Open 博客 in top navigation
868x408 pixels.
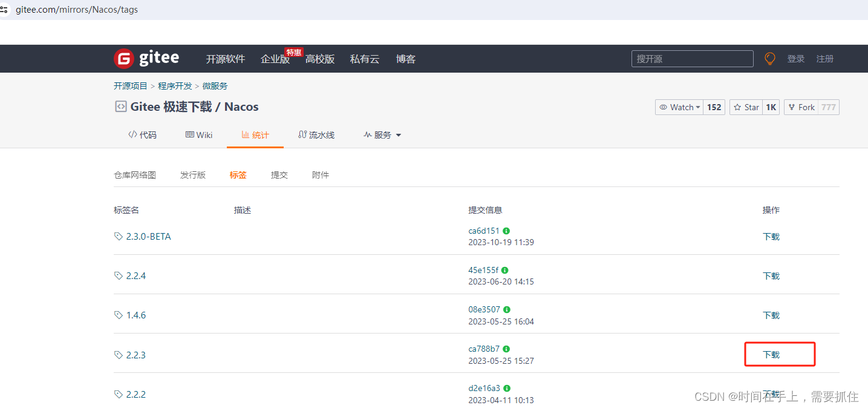pos(406,59)
